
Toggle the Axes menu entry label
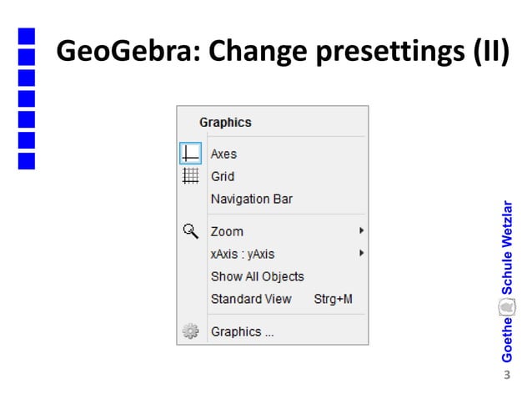pos(223,154)
